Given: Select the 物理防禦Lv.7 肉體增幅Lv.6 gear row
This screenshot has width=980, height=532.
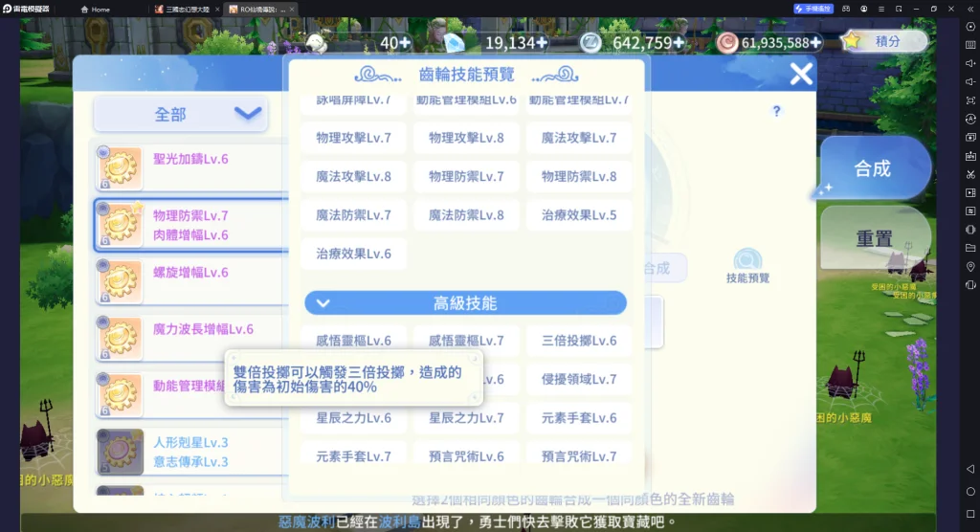Looking at the screenshot, I should pos(192,225).
